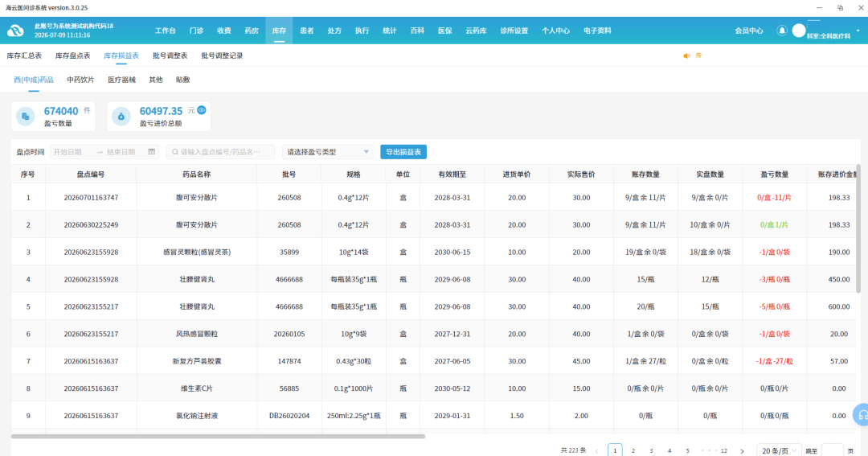Image resolution: width=868 pixels, height=456 pixels.
Task: Click the speaker announcement icon
Action: [686, 55]
